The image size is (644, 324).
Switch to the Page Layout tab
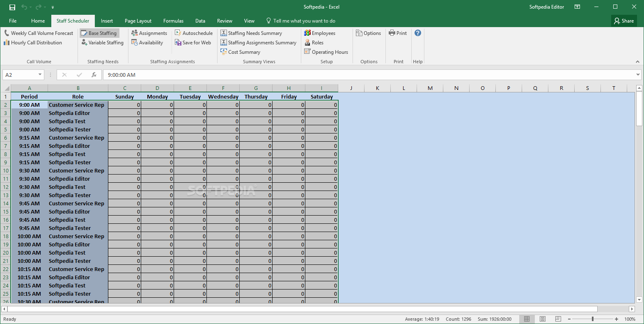point(138,21)
